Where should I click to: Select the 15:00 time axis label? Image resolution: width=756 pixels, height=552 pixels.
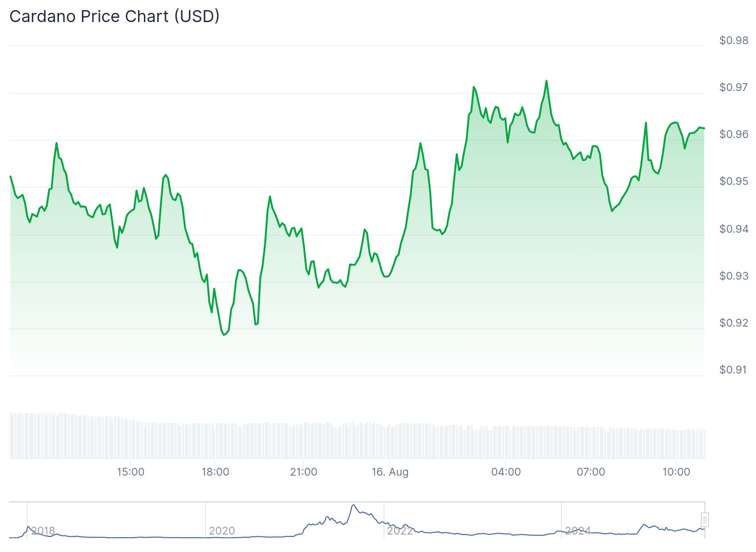coord(131,472)
